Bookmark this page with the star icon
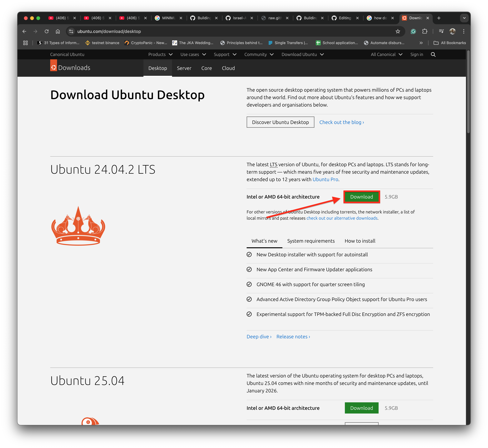This screenshot has width=488, height=448. 398,31
